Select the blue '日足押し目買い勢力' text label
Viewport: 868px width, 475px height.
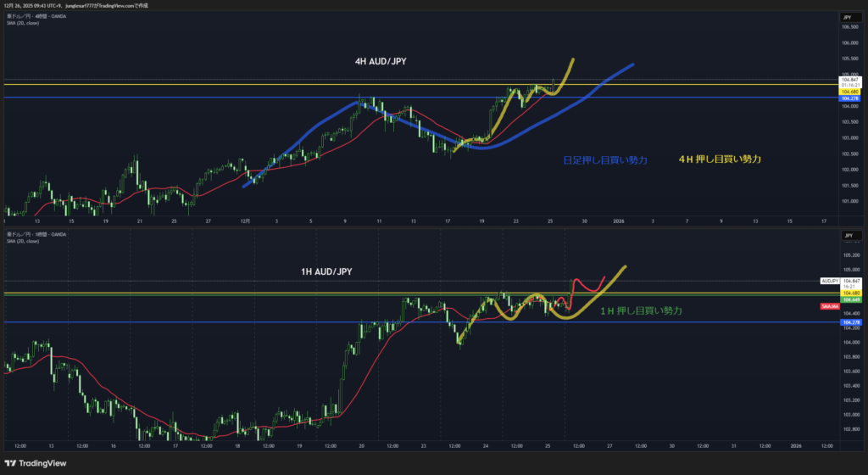pos(605,159)
